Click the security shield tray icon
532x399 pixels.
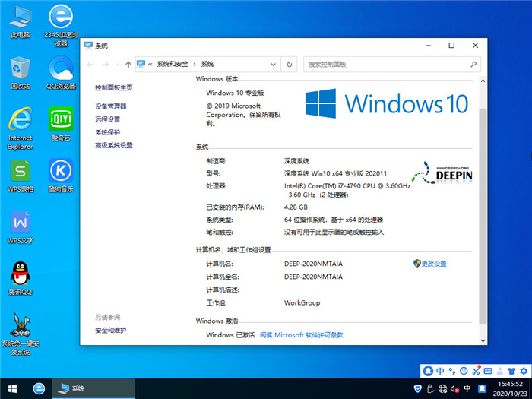418,389
